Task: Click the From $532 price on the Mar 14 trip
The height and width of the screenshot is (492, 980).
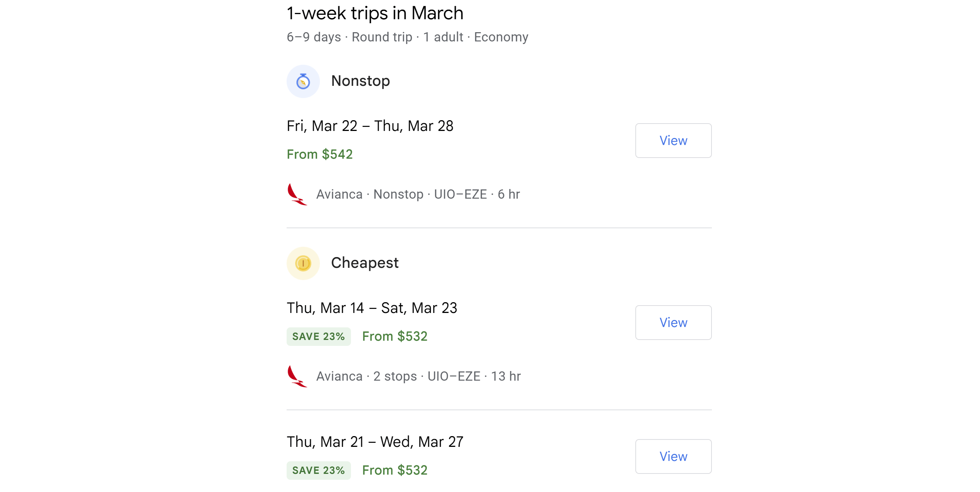Action: pos(395,336)
